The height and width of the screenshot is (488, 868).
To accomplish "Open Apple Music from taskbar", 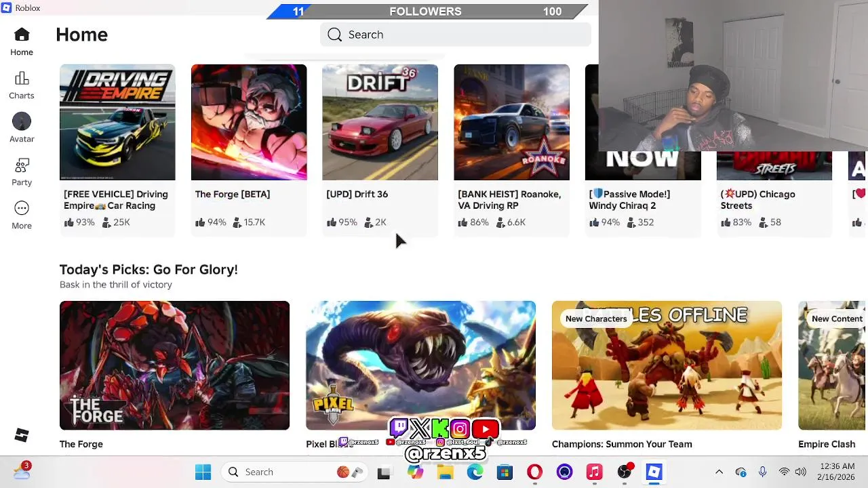I will click(594, 472).
